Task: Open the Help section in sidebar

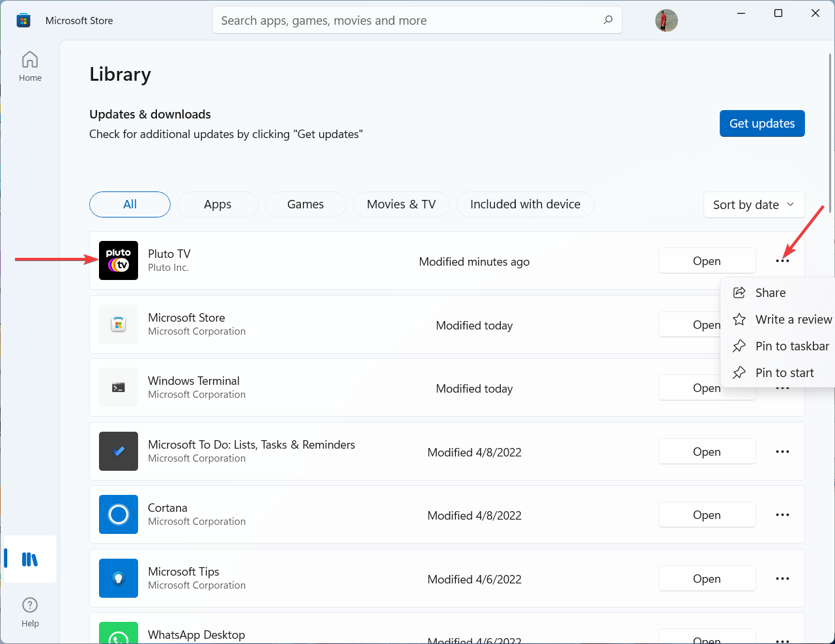Action: pyautogui.click(x=30, y=611)
